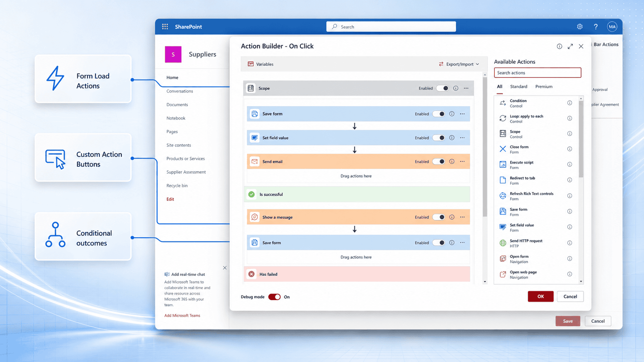Screen dimensions: 644x362
Task: Show info for the Send HTTP request action
Action: (570, 243)
